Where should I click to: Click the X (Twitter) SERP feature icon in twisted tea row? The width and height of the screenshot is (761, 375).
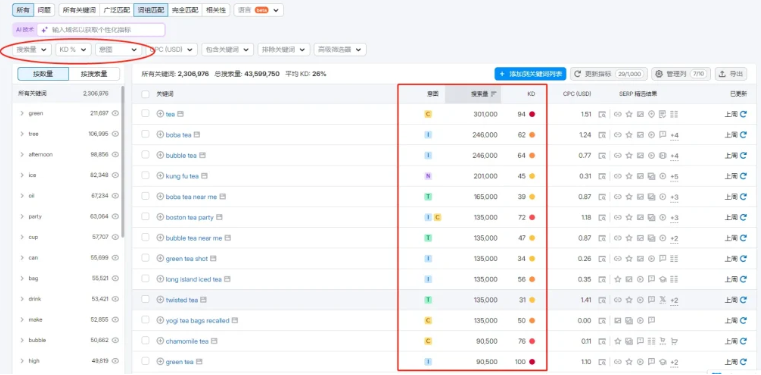(x=663, y=300)
